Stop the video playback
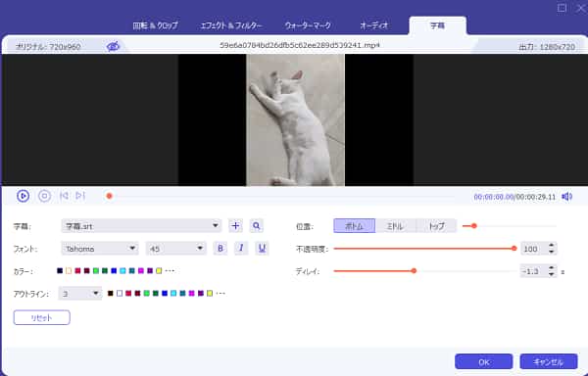The width and height of the screenshot is (588, 376). coord(44,196)
